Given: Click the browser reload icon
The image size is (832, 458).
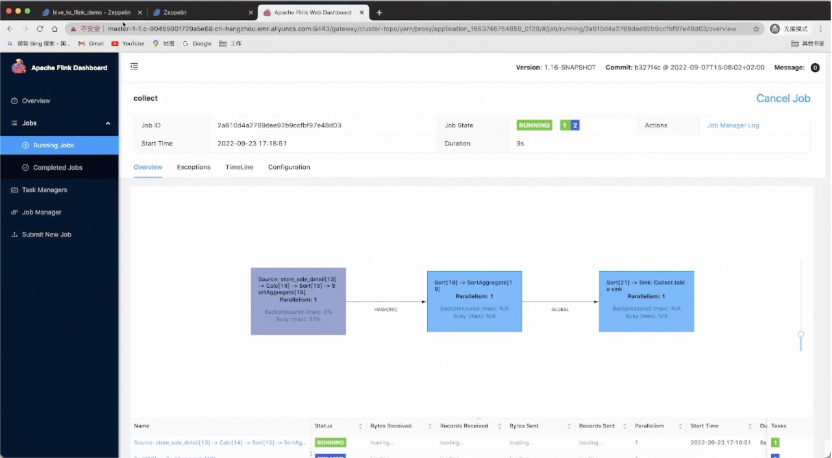Looking at the screenshot, I should [40, 29].
